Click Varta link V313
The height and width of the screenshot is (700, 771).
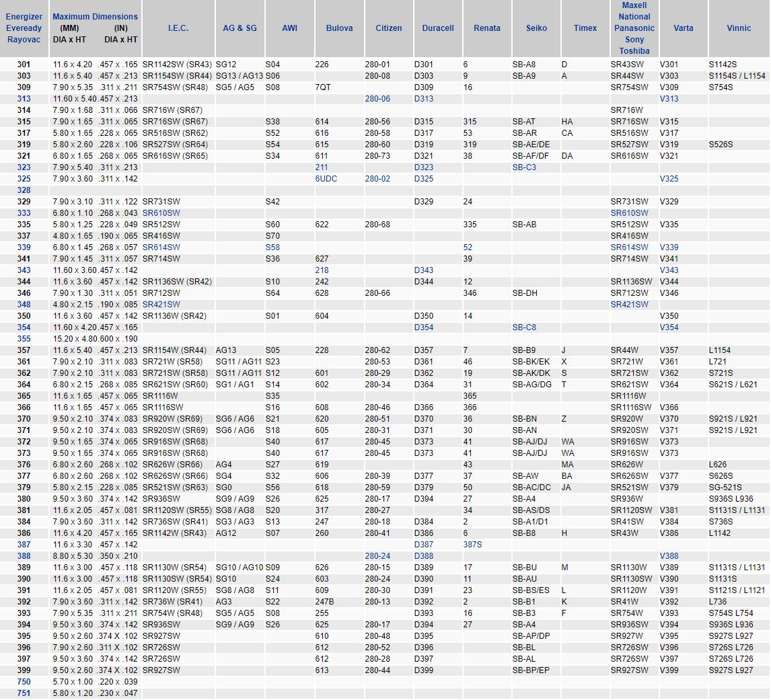[x=669, y=99]
